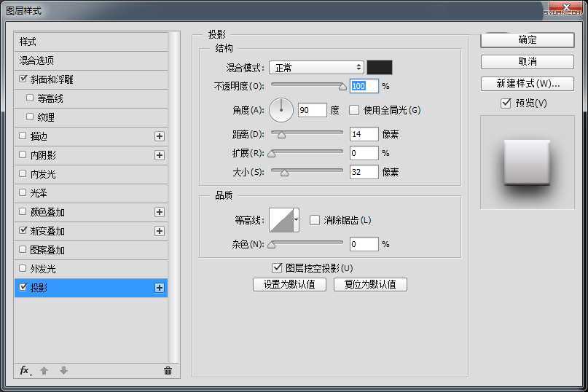Select 混合选项 in the styles list
The height and width of the screenshot is (392, 588).
[x=36, y=60]
